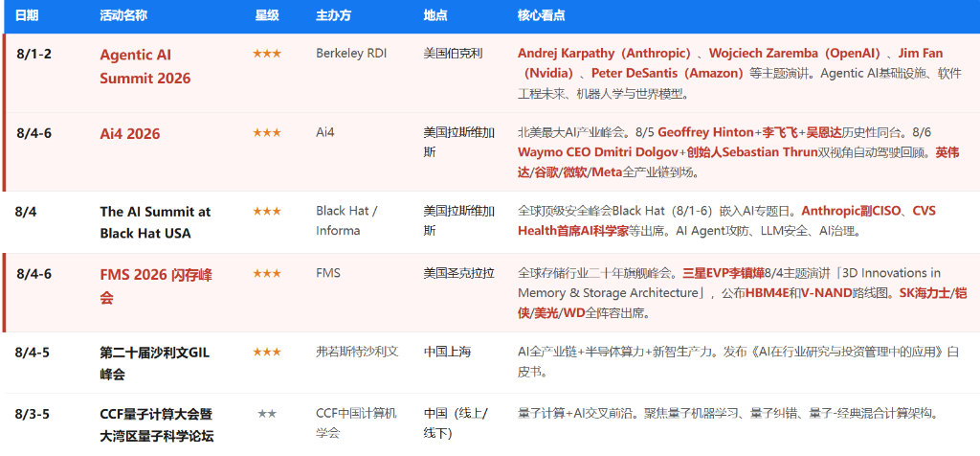Open the Agentic AI Summit 2026 event name

click(145, 66)
